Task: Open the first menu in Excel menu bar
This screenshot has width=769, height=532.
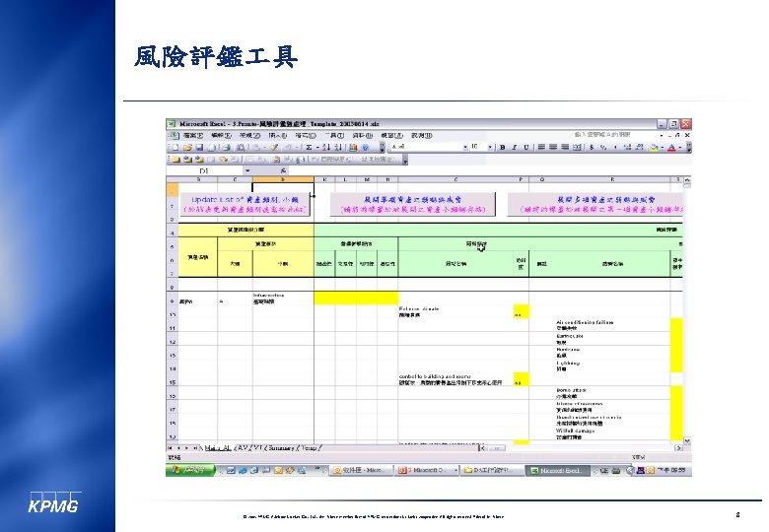Action: point(192,135)
